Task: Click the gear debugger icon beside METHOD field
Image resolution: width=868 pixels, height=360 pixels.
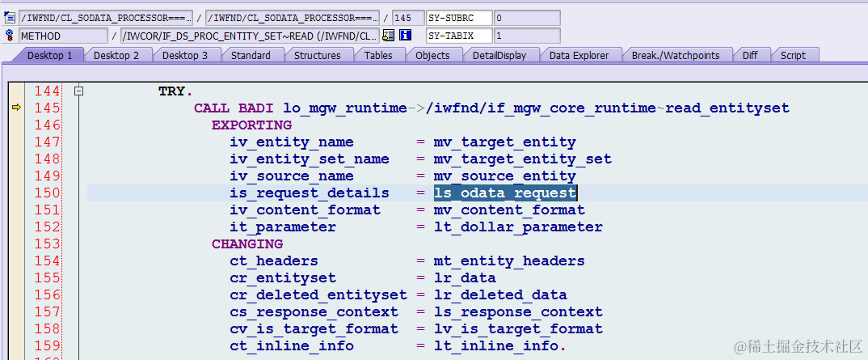Action: click(x=10, y=36)
